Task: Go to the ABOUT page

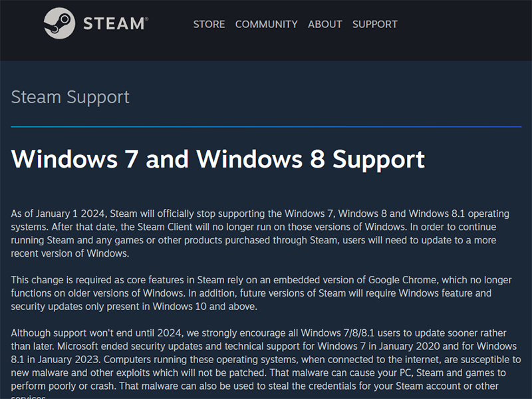Action: tap(325, 24)
